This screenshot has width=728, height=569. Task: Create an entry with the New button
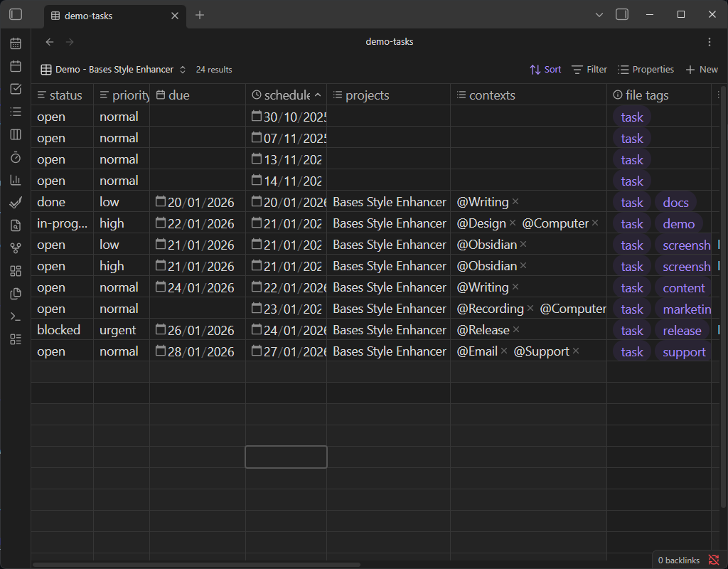click(x=702, y=69)
